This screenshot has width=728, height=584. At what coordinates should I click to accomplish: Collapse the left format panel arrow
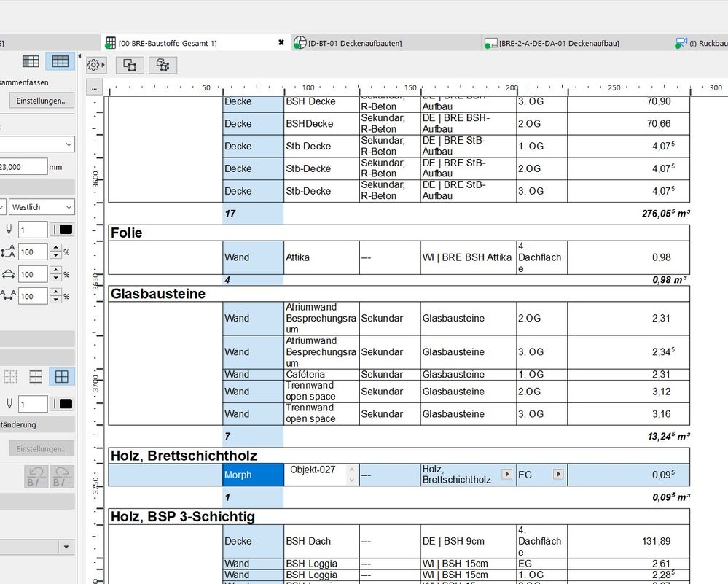[79, 56]
